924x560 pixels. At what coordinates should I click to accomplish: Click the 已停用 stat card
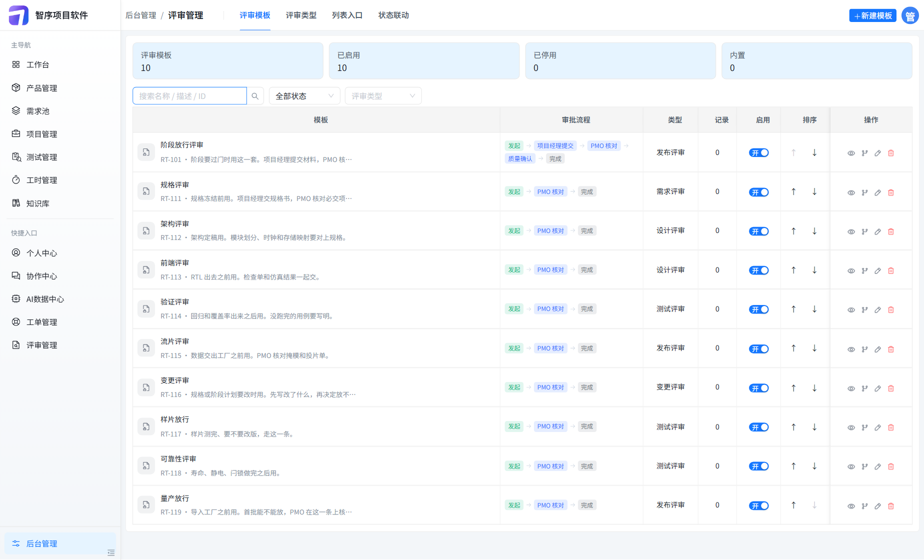620,61
